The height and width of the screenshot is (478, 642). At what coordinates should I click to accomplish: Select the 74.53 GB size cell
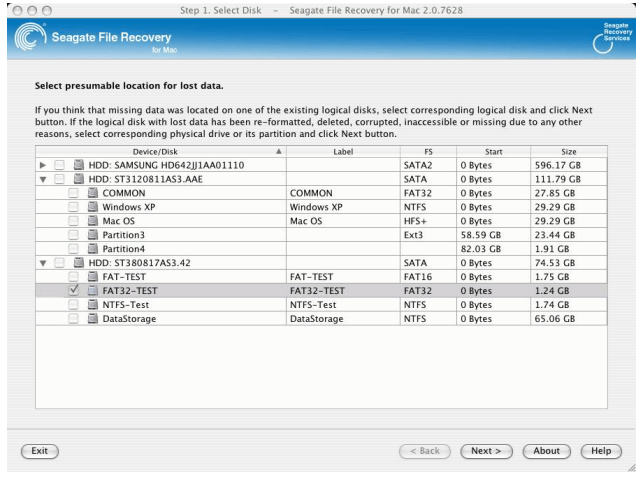[569, 263]
